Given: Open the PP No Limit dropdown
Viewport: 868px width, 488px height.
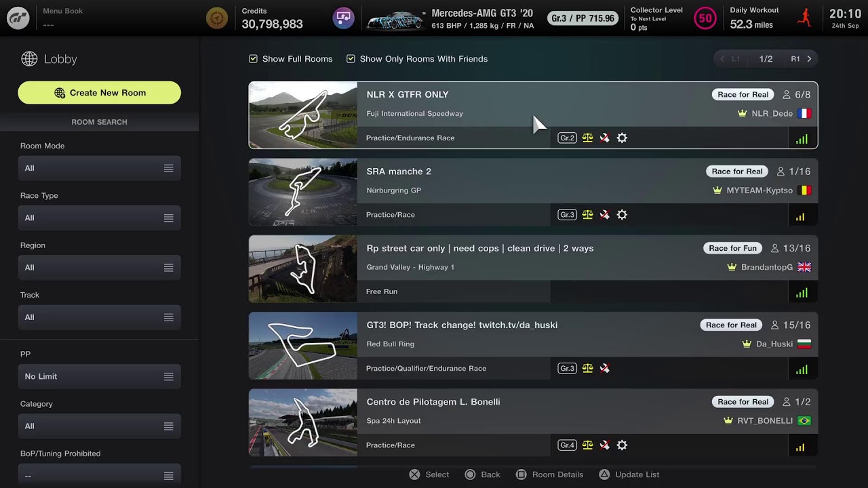Looking at the screenshot, I should point(100,376).
